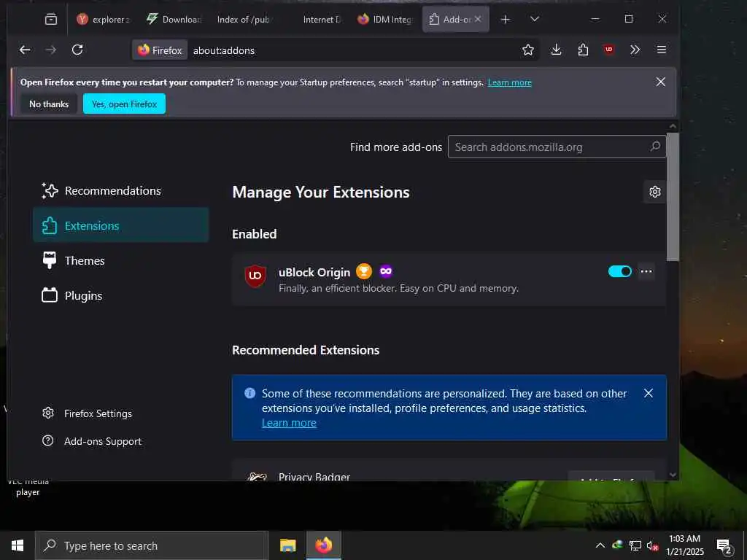Open the Recommendations section in sidebar
747x560 pixels.
point(121,191)
